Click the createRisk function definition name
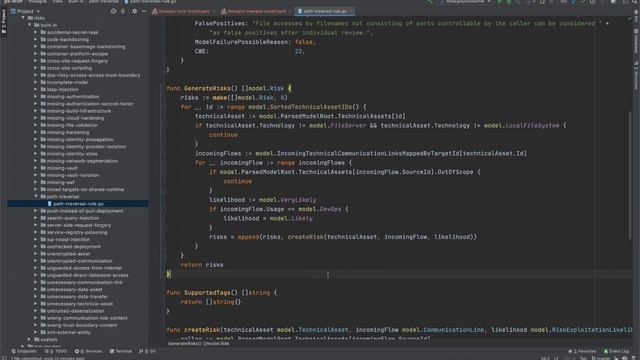Image resolution: width=640 pixels, height=360 pixels. 202,329
